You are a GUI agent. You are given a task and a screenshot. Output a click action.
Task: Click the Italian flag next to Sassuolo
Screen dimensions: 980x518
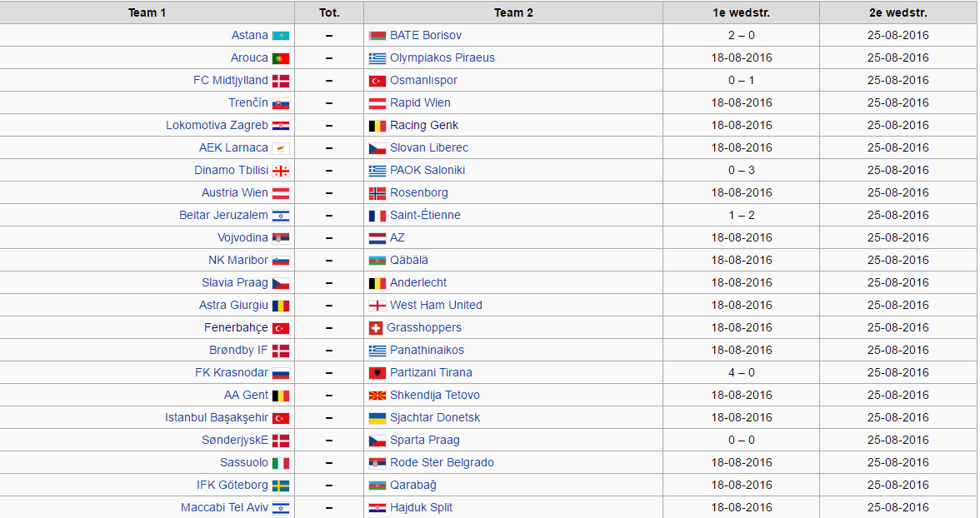pos(281,464)
